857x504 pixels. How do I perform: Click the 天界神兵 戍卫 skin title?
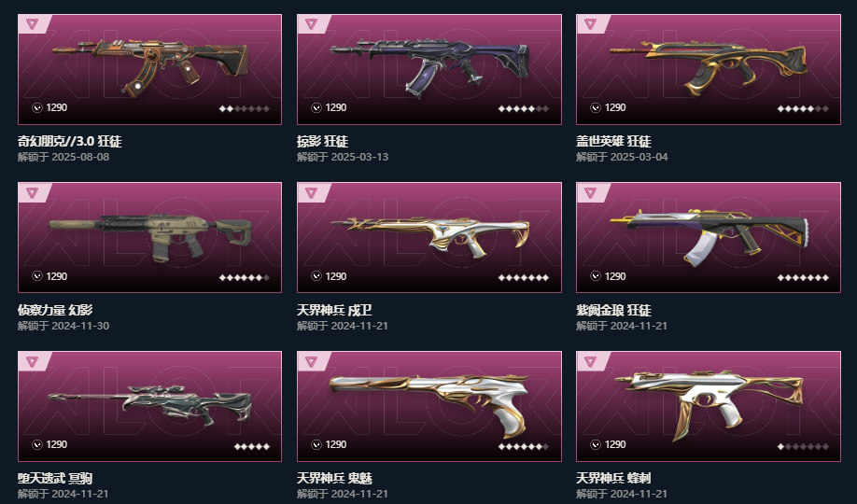point(334,310)
